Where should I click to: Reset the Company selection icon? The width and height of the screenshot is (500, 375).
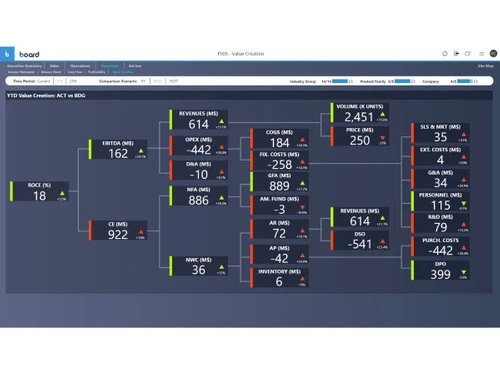(476, 81)
